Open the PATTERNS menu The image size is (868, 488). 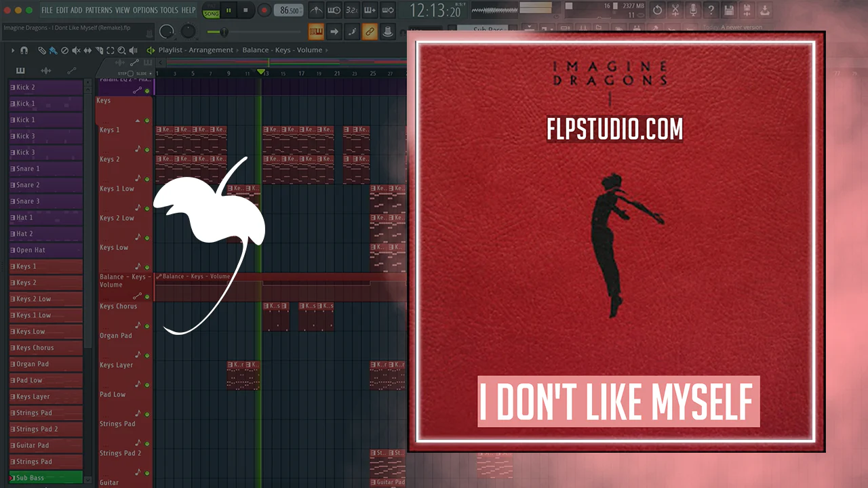[x=99, y=10]
